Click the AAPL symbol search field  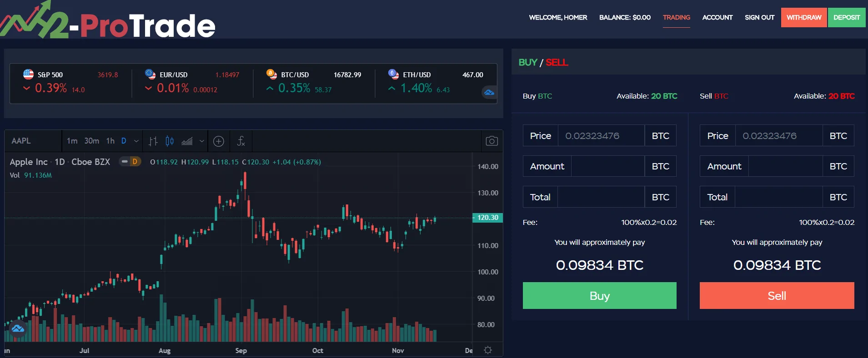pos(33,141)
